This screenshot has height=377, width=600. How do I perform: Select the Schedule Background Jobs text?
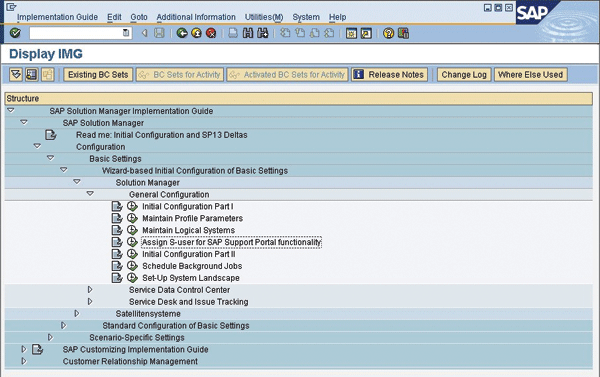coord(192,266)
